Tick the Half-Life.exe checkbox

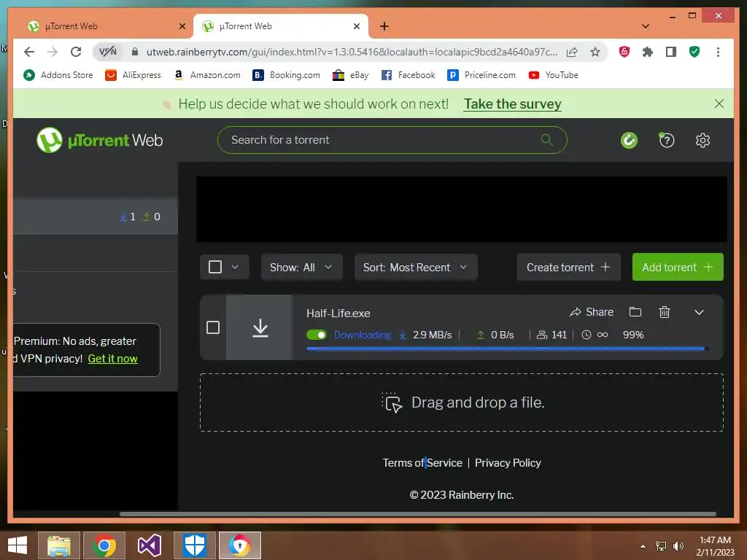click(x=213, y=327)
